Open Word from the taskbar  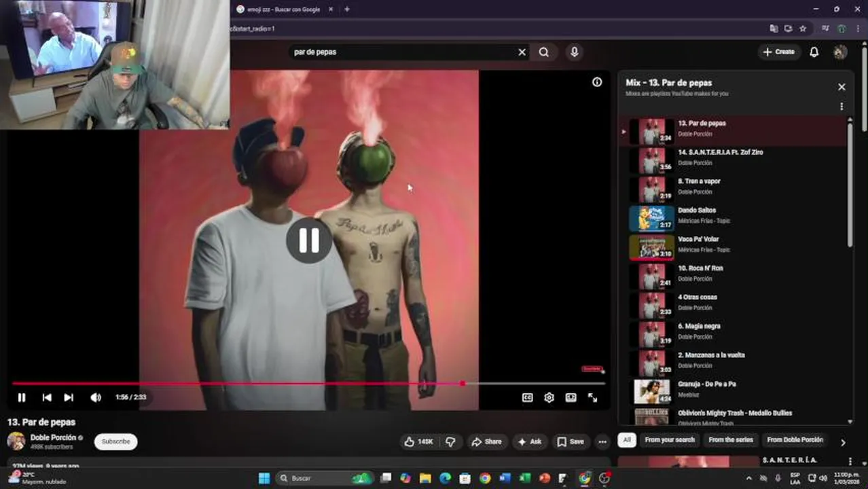(505, 478)
